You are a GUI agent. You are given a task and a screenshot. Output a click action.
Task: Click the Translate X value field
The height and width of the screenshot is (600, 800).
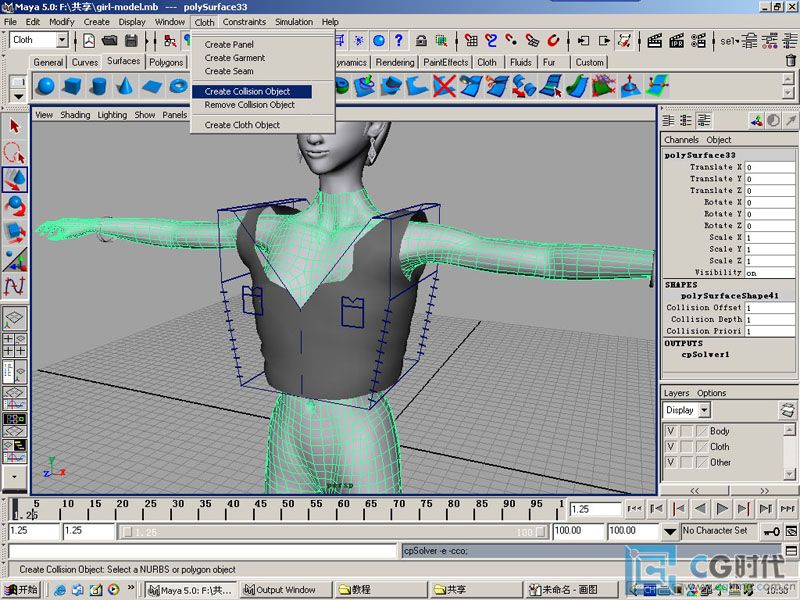click(x=769, y=167)
